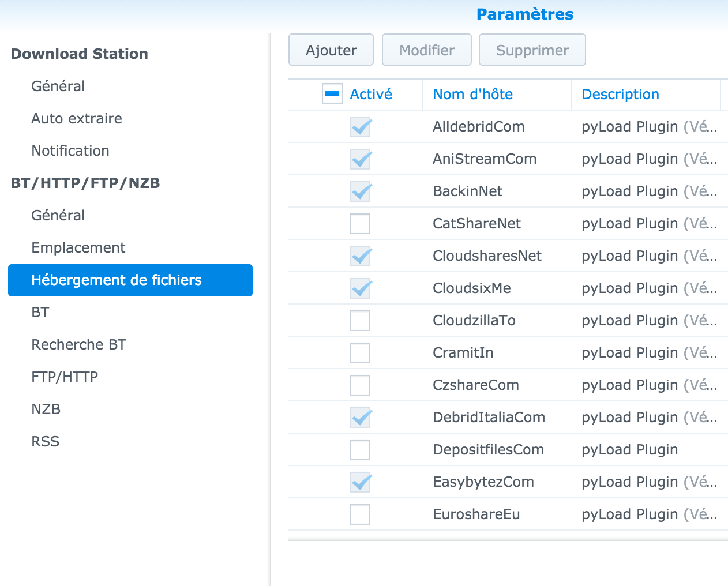This screenshot has width=728, height=586.
Task: Enable the EuroshareEu checkbox
Action: (x=360, y=514)
